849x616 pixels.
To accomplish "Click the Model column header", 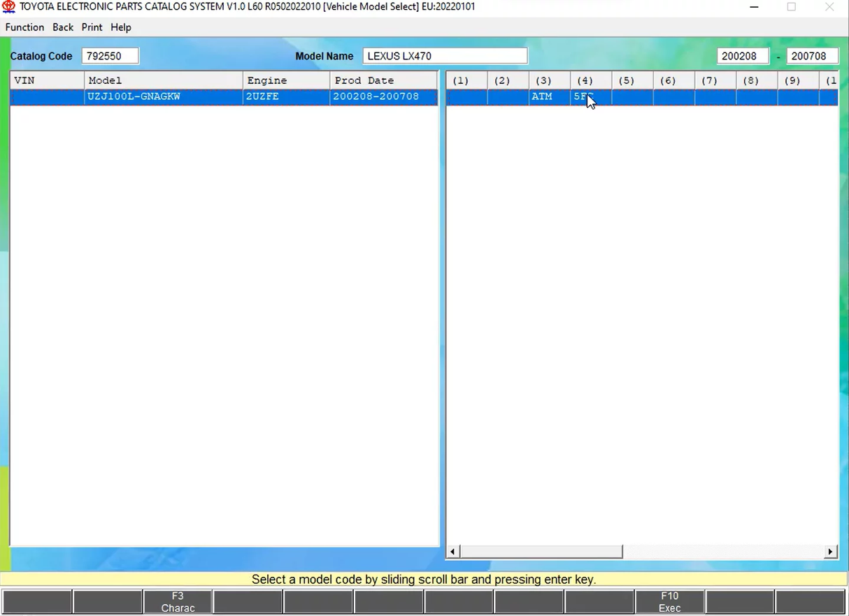I will (x=163, y=80).
